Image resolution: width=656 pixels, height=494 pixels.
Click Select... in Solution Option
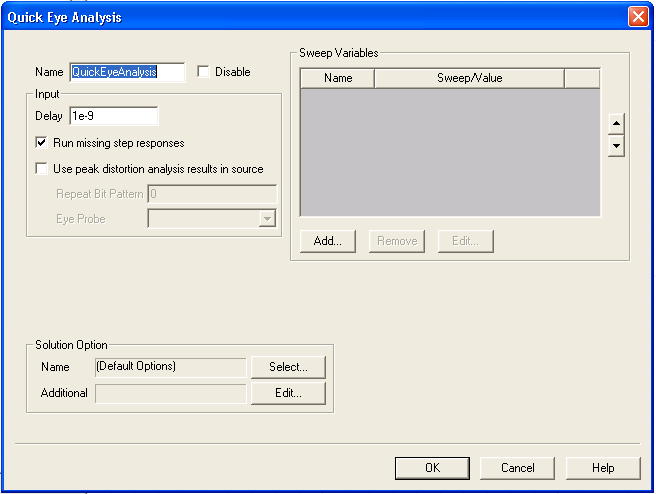[289, 367]
